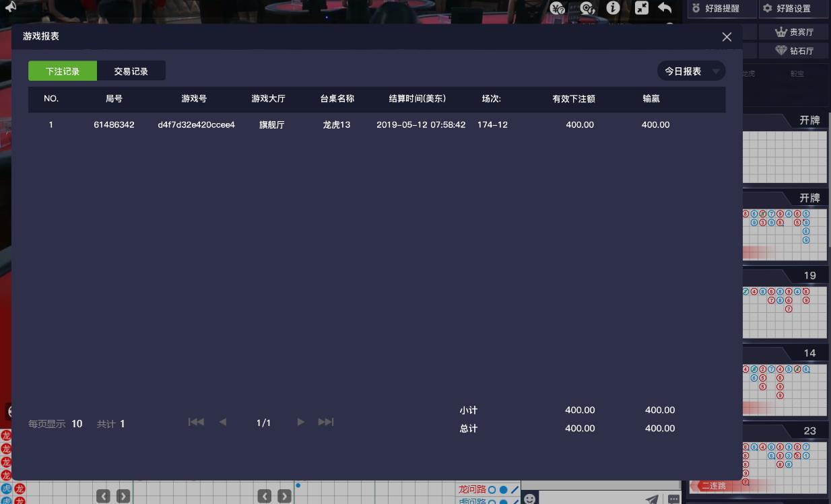The width and height of the screenshot is (831, 504).
Task: Open the roadmap card with countdown 23
Action: coord(785,458)
